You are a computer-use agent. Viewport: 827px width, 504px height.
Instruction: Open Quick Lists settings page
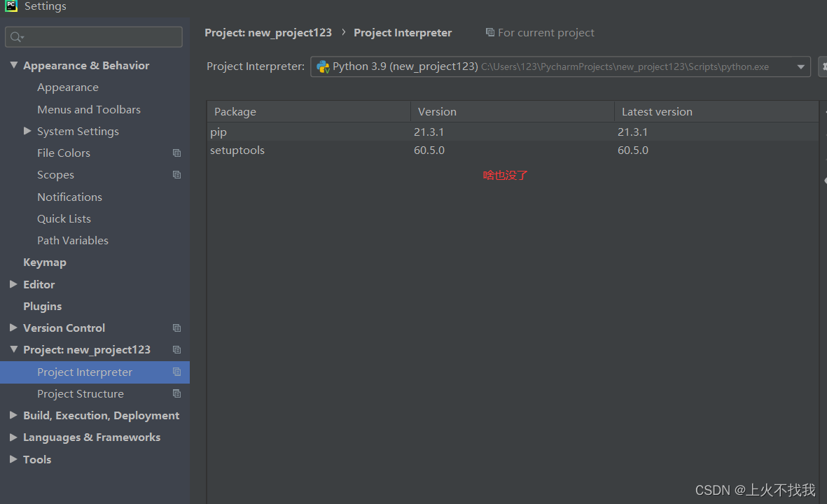tap(64, 219)
